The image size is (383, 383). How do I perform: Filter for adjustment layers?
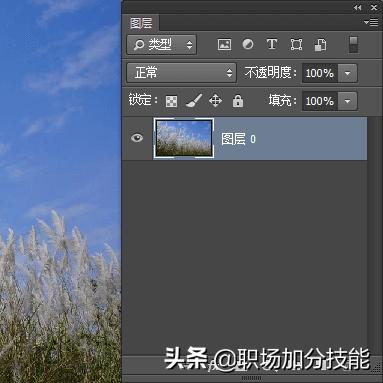point(248,44)
